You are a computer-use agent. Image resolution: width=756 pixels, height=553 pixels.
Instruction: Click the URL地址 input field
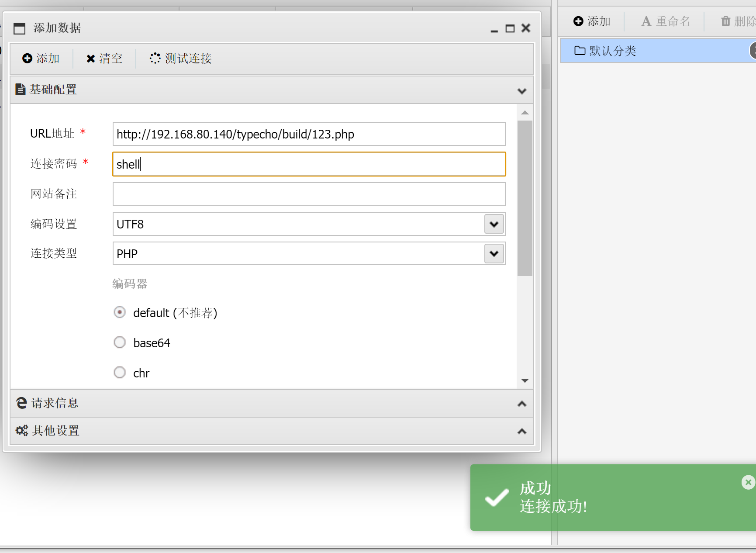tap(309, 134)
